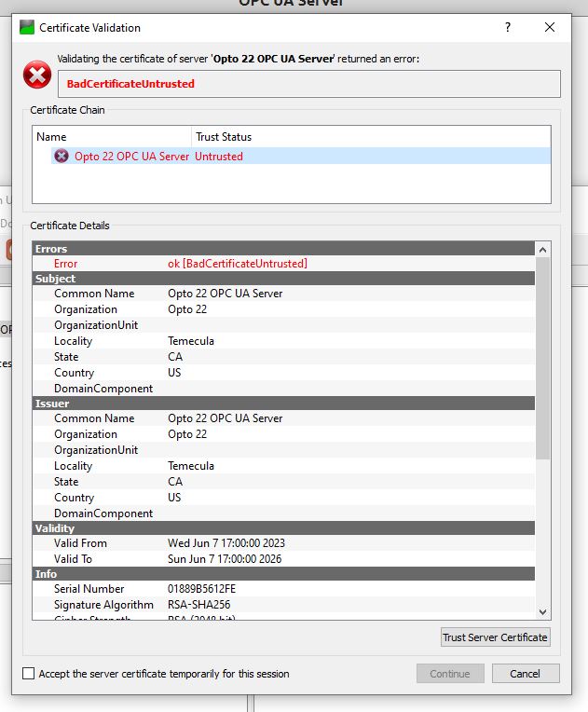Click the Name column header
588x712 pixels.
click(x=112, y=137)
